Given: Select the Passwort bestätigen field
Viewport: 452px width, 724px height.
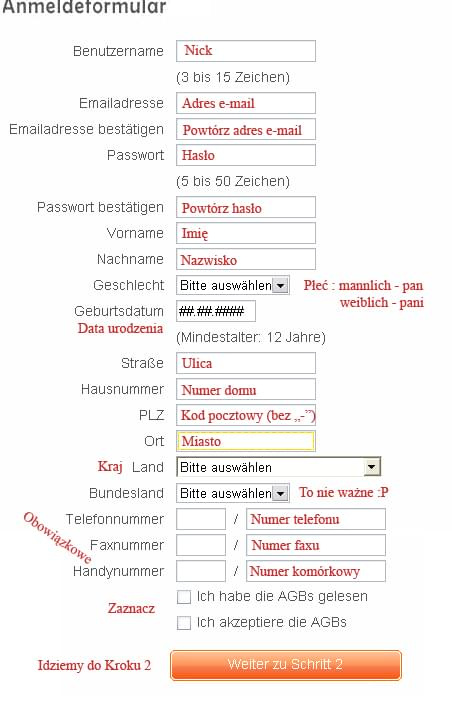Looking at the screenshot, I should point(246,207).
